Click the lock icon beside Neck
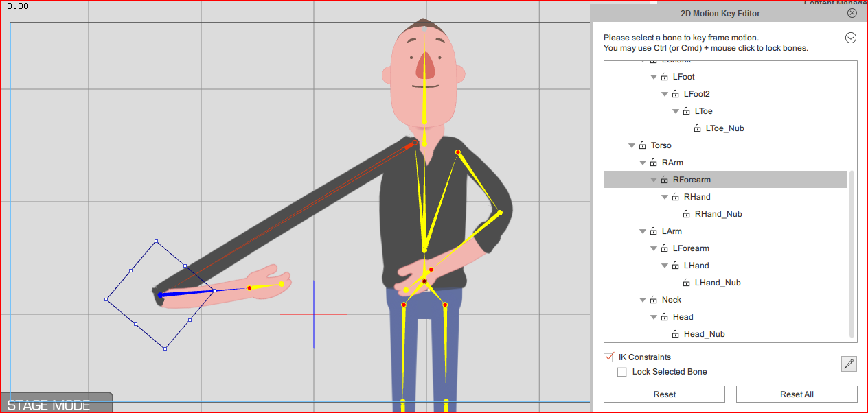The width and height of the screenshot is (868, 413). (x=653, y=300)
